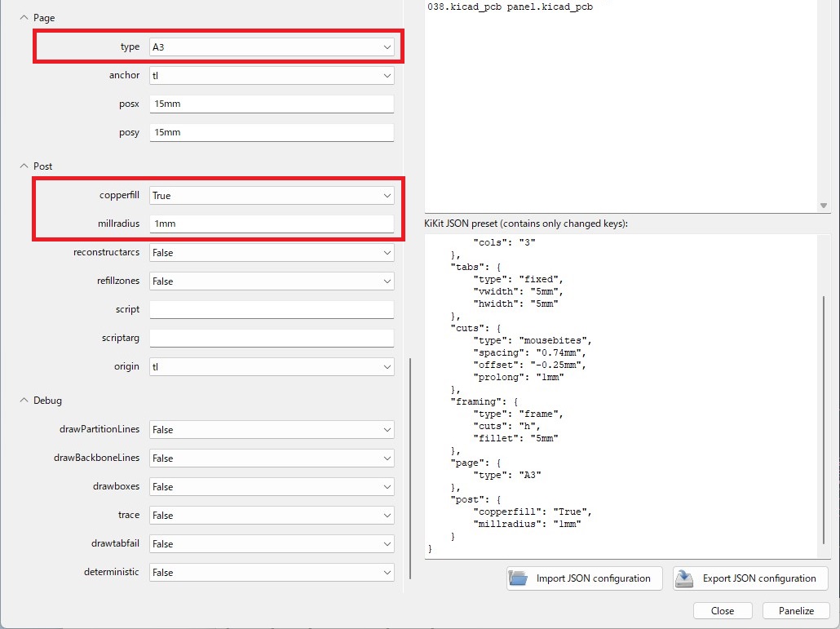
Task: Open the refillzones dropdown
Action: [x=272, y=281]
